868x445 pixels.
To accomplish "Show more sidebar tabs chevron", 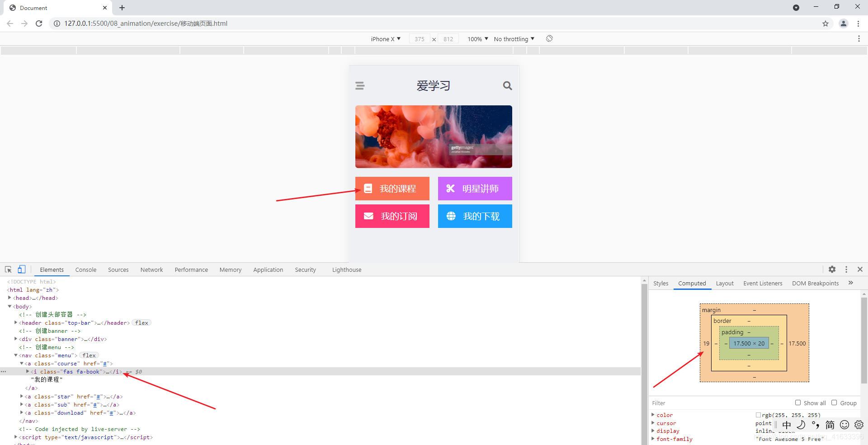I will click(x=851, y=283).
